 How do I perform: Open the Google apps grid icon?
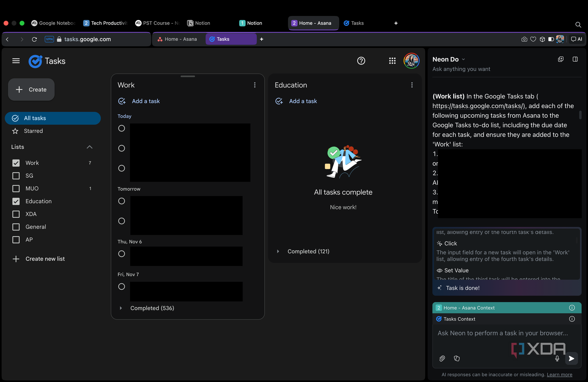392,61
